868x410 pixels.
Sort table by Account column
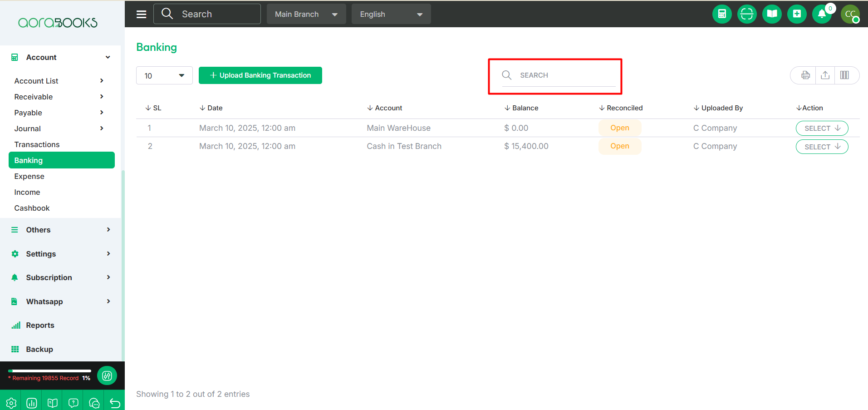pos(385,108)
